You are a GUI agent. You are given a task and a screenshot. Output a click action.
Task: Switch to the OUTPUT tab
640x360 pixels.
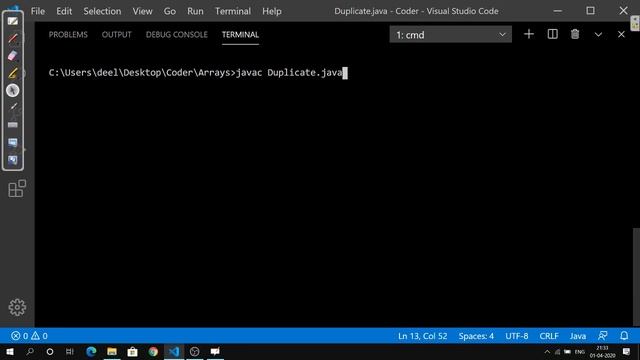pyautogui.click(x=117, y=35)
